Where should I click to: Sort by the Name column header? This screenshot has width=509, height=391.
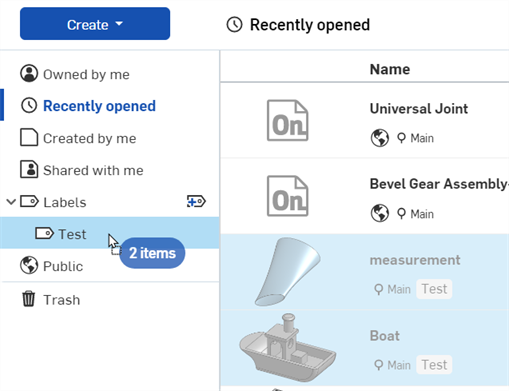pos(390,69)
